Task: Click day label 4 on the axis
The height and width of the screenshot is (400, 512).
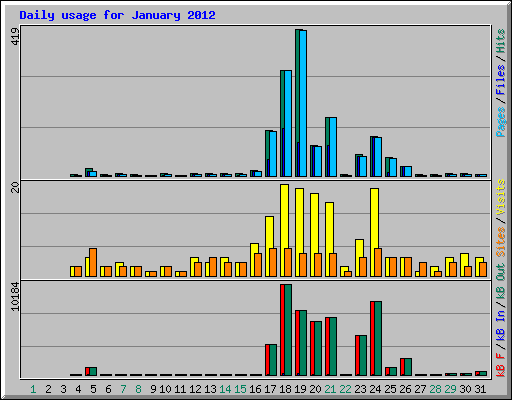Action: click(78, 389)
